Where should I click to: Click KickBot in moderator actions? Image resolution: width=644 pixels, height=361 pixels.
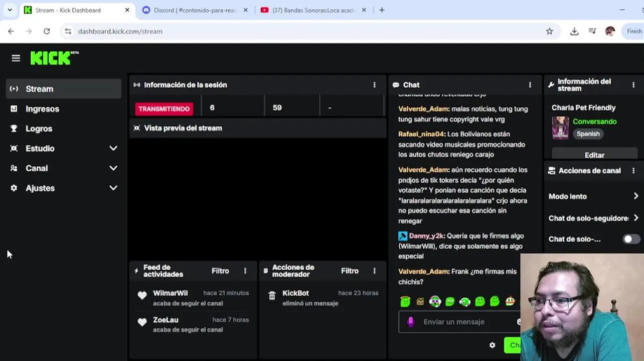295,293
